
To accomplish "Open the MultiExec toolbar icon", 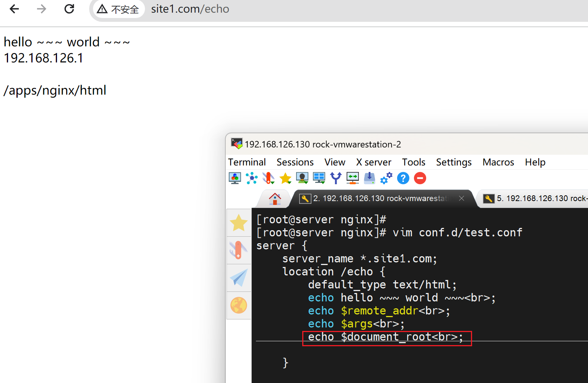I will [x=352, y=178].
